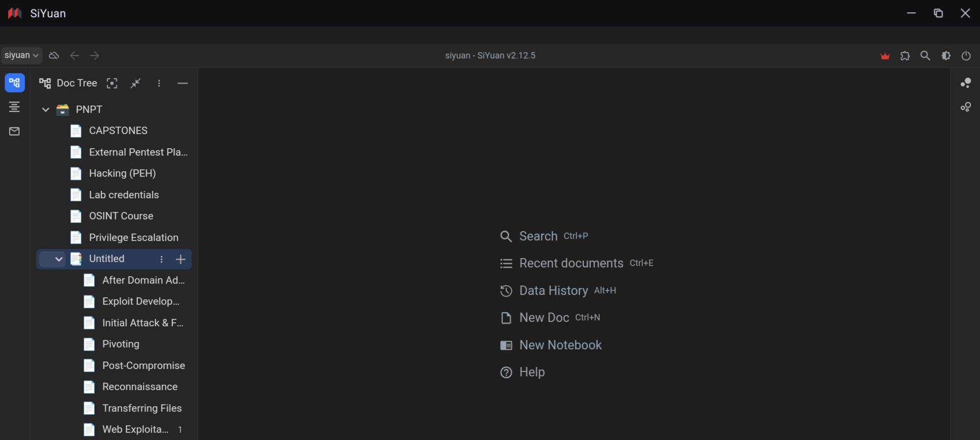
Task: Click the red crown membership icon
Action: click(x=885, y=55)
